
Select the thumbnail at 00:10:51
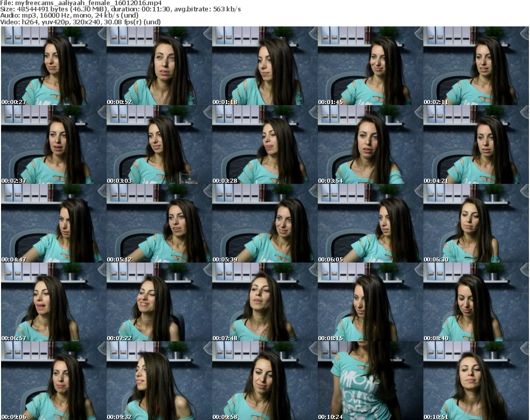coord(476,381)
